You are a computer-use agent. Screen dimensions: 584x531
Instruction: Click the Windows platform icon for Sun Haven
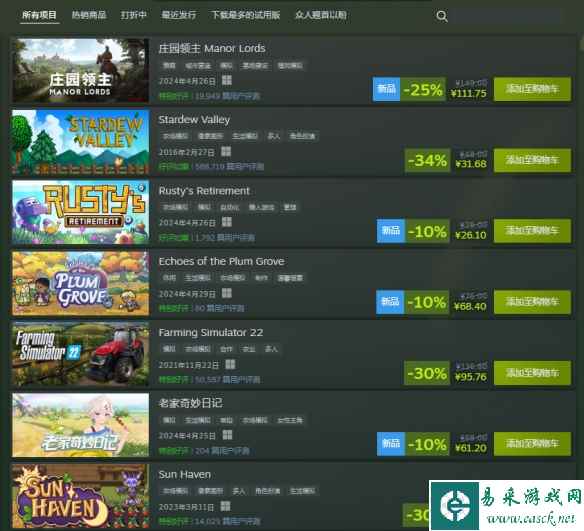pyautogui.click(x=225, y=506)
